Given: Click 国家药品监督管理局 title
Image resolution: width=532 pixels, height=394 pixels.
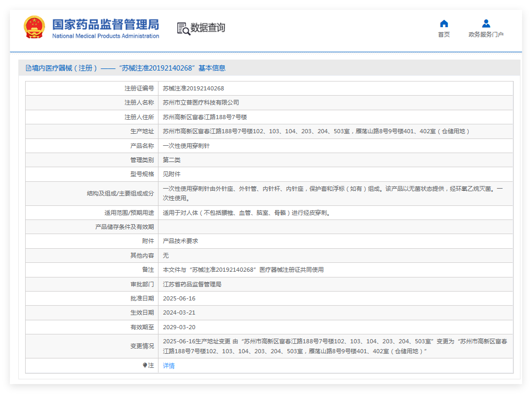Looking at the screenshot, I should tap(106, 25).
